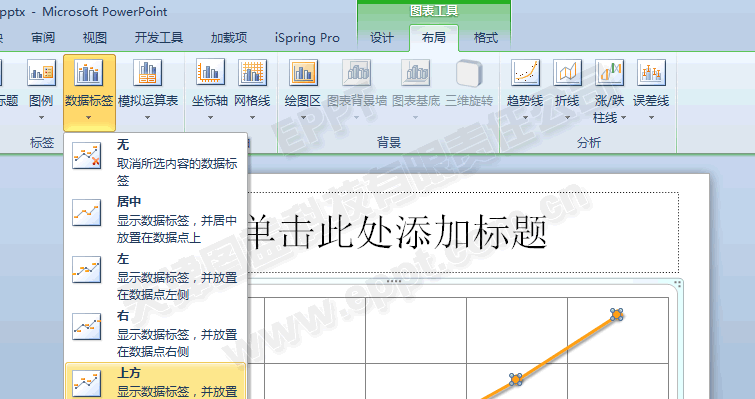Click the 涨/跌柱线 up/down bars icon

(610, 73)
